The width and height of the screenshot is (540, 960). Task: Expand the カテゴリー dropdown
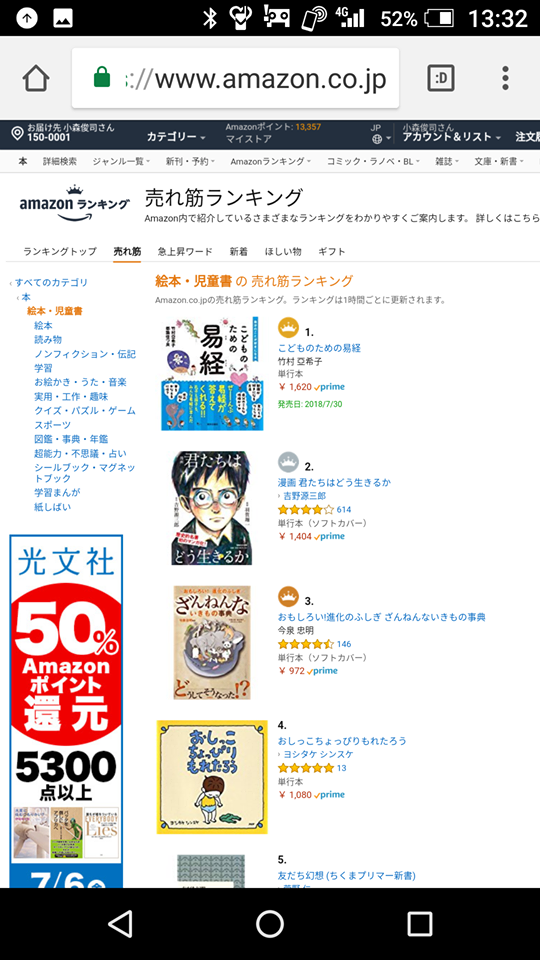(x=176, y=137)
